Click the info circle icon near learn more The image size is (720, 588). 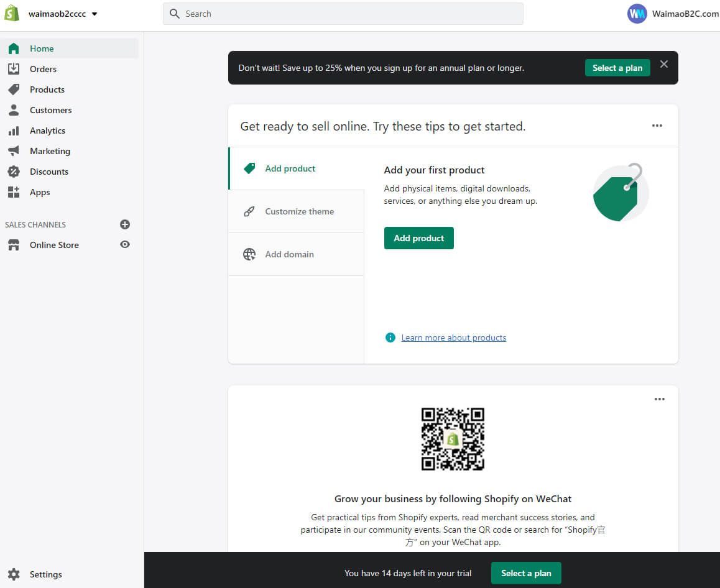390,338
